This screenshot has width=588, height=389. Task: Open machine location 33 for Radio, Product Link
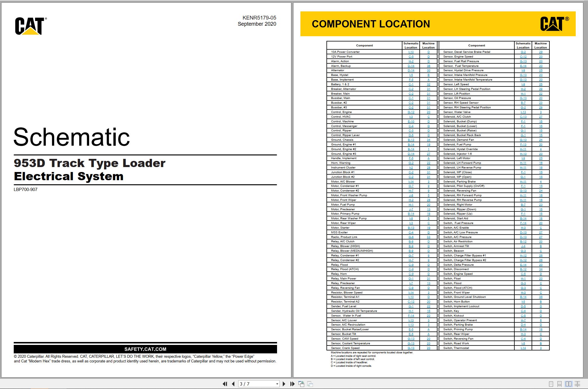[428, 237]
